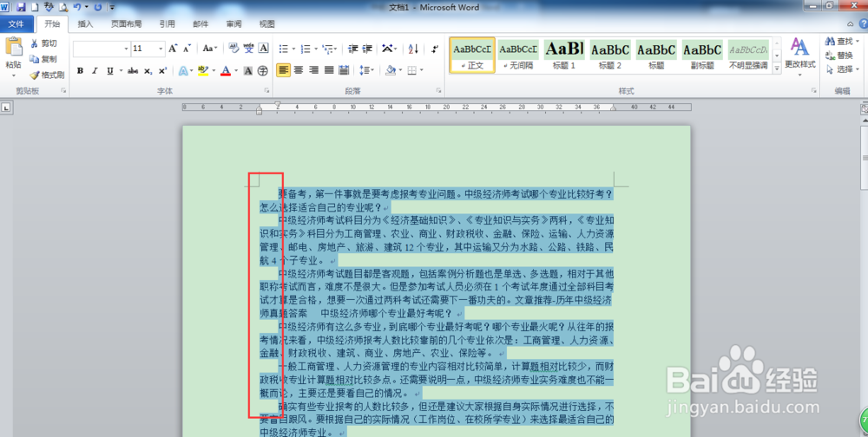Open Change Case Aa dropdown

coord(210,49)
